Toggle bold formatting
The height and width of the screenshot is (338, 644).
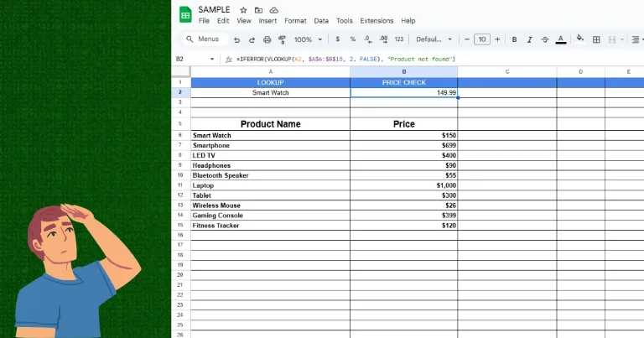(x=514, y=39)
